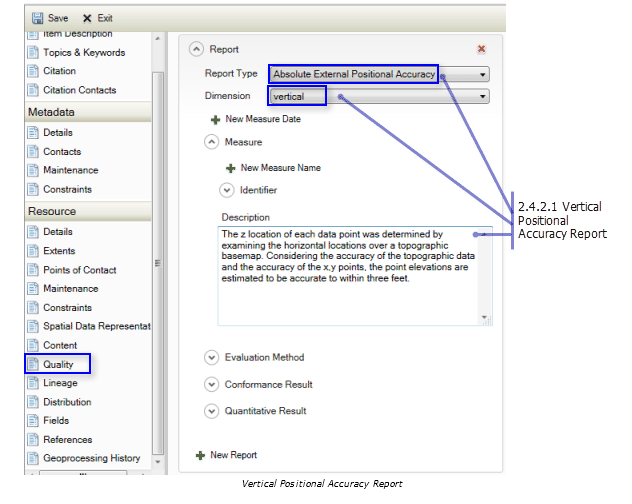This screenshot has width=632, height=504.
Task: Click the New Measure Date link
Action: pyautogui.click(x=263, y=119)
